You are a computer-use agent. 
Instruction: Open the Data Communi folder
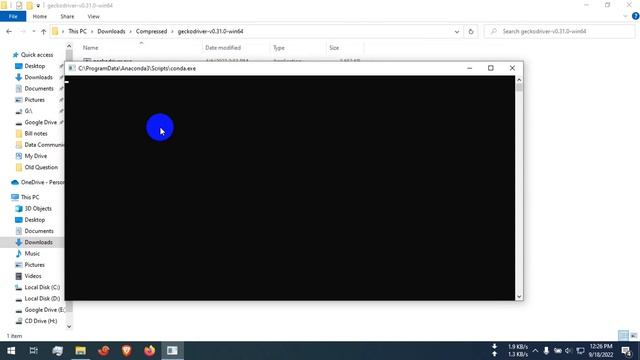pos(44,145)
